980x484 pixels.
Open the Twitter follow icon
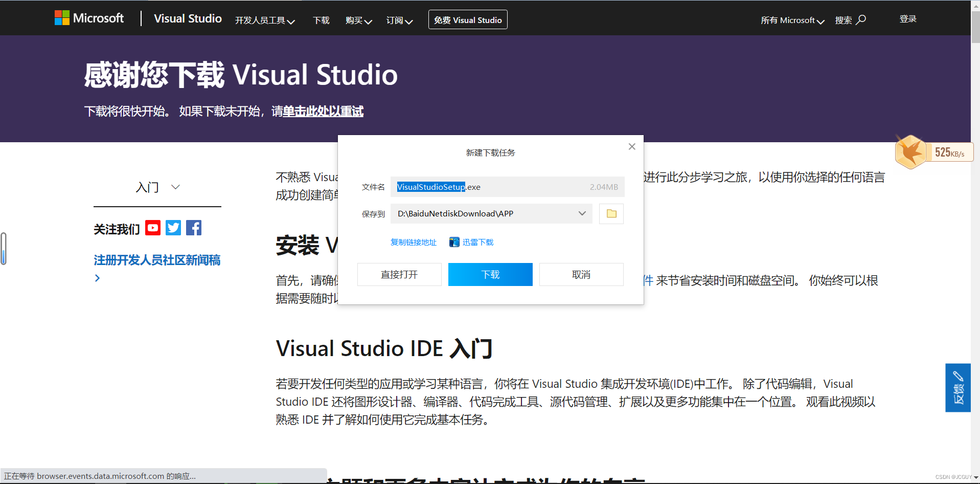click(173, 228)
